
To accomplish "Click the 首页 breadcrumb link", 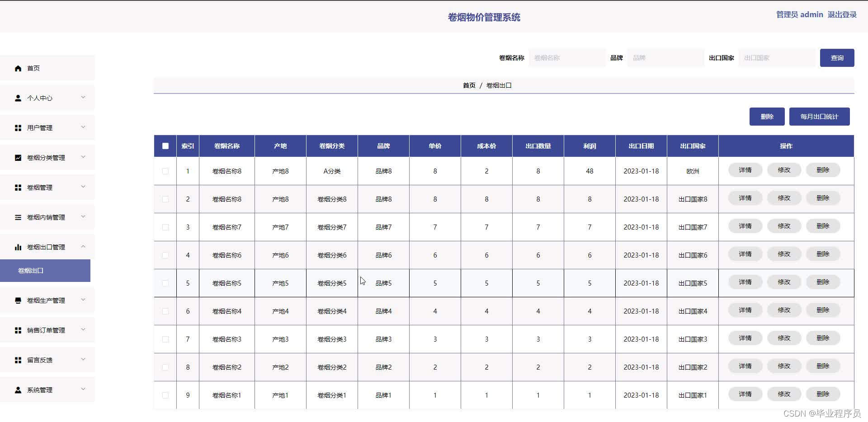I will (469, 85).
